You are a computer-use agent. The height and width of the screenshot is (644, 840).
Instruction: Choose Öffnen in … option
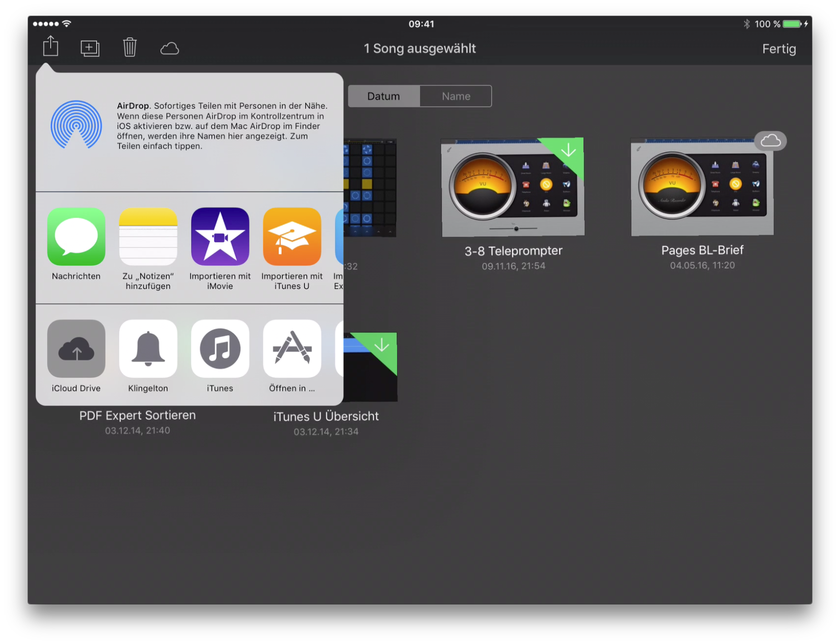pyautogui.click(x=292, y=349)
